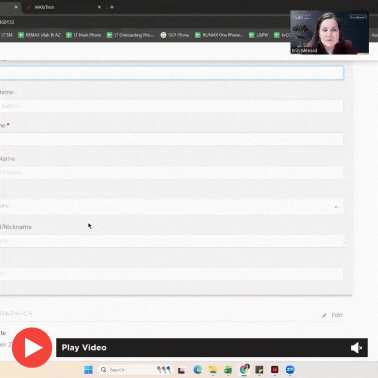378x378 pixels.
Task: Click the Play Video label bar
Action: [212, 347]
